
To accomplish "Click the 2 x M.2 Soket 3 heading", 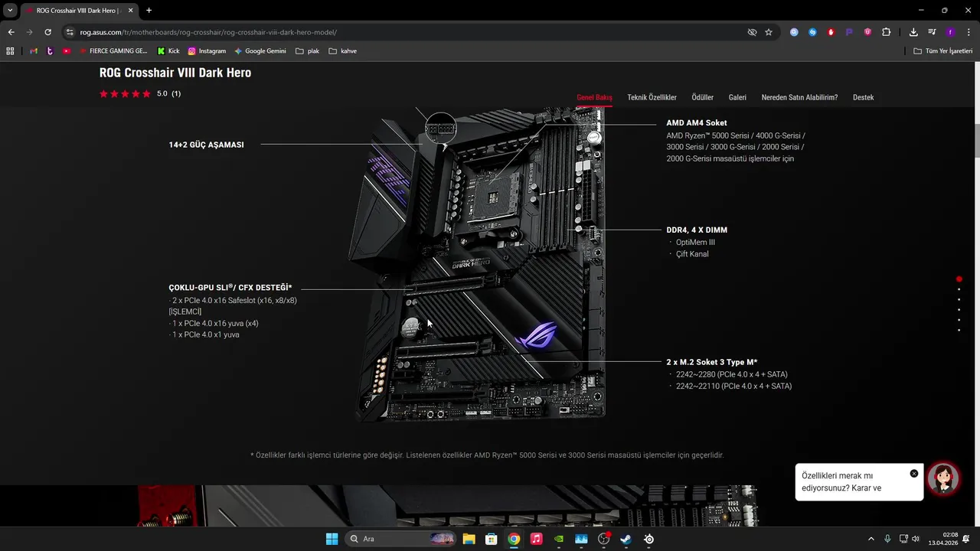I will [711, 362].
